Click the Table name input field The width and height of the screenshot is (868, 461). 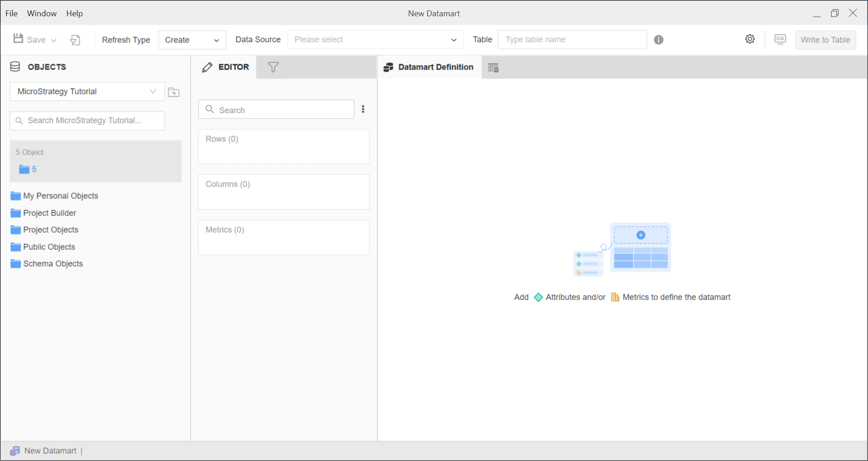pyautogui.click(x=572, y=40)
